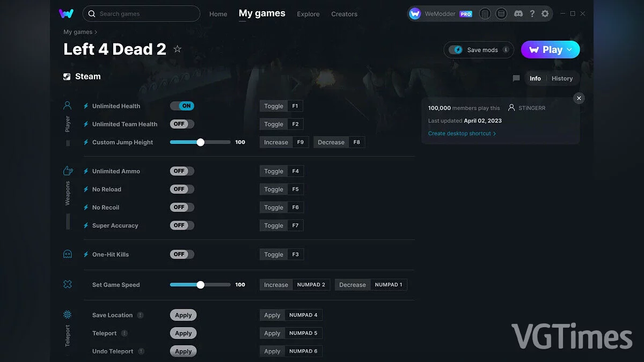Open the Weapons category sidebar icon
The width and height of the screenshot is (644, 362).
[x=67, y=171]
